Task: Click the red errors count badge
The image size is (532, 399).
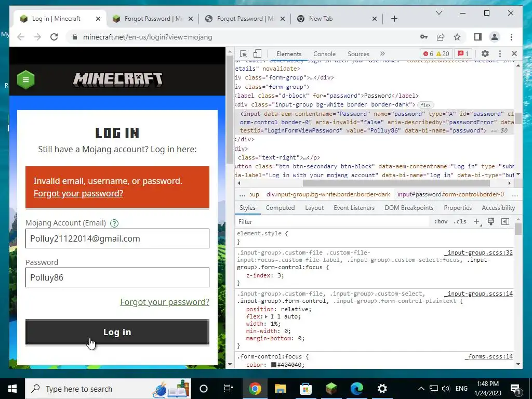Action: (x=428, y=54)
